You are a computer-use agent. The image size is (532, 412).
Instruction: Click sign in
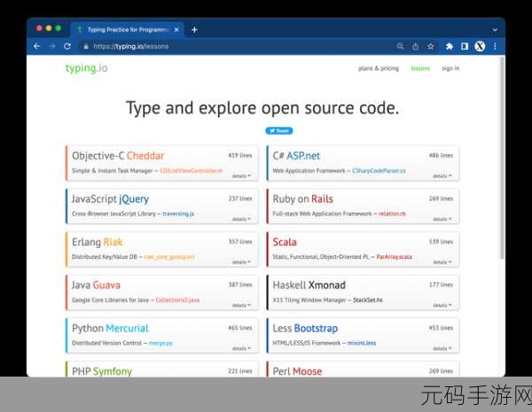tap(450, 68)
